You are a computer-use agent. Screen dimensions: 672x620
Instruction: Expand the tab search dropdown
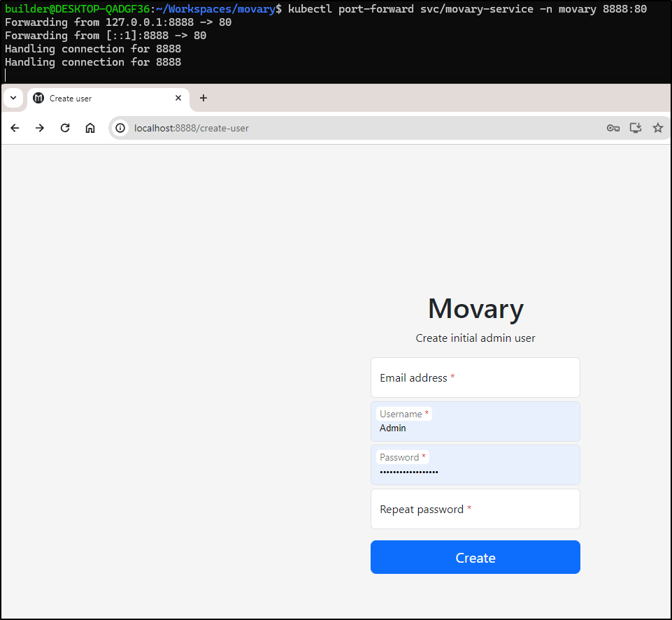[13, 98]
